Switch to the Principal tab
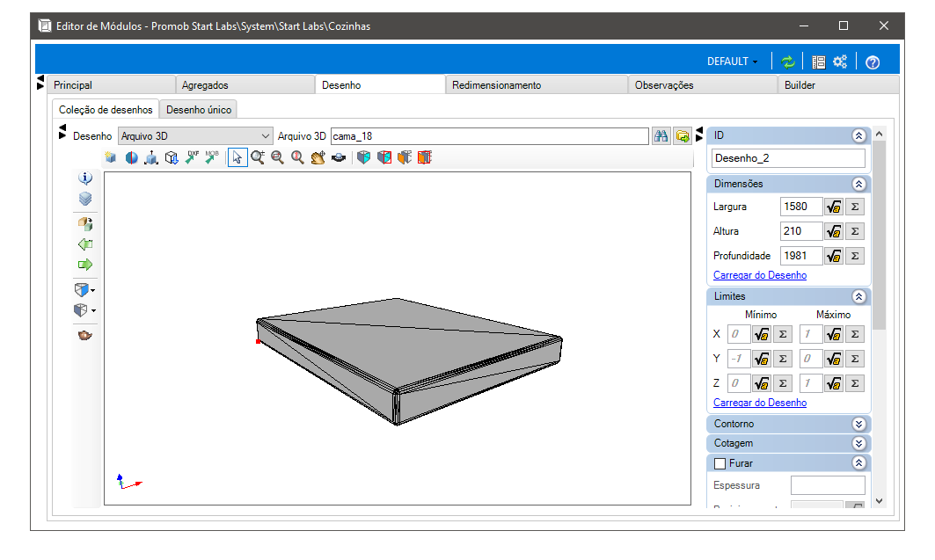 click(111, 85)
